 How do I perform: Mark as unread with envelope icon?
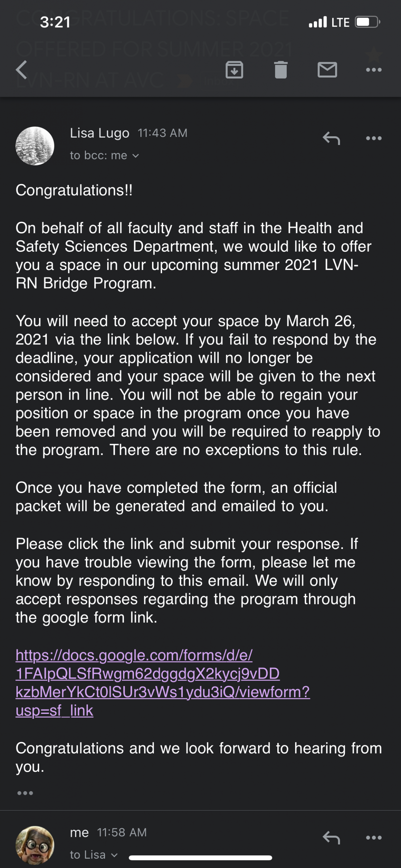point(327,70)
